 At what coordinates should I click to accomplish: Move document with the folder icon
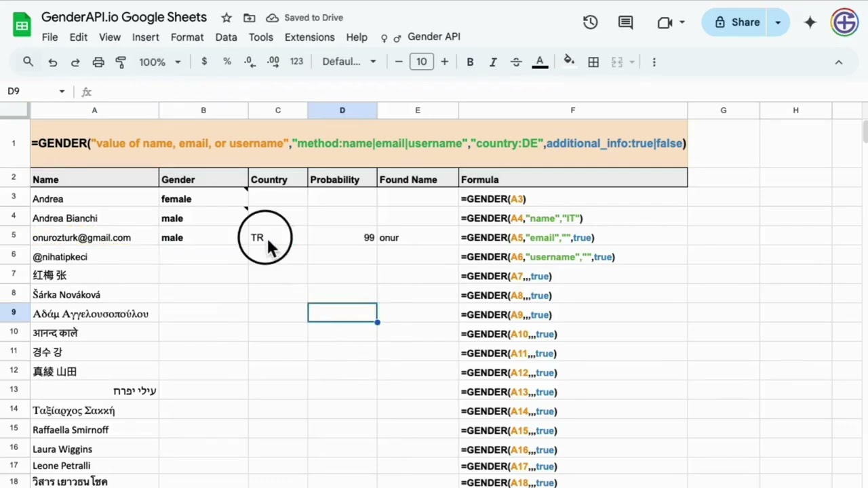250,18
